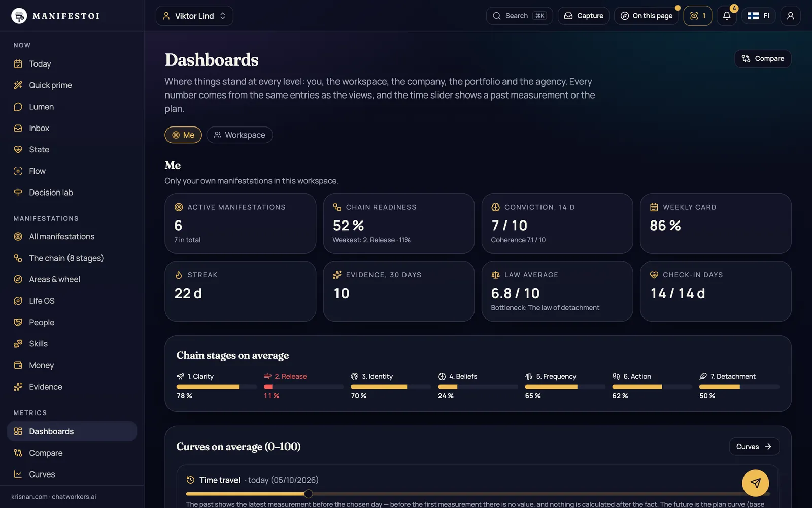
Task: Open the krisnan.com · chatworkers.ai footer link
Action: (x=54, y=497)
